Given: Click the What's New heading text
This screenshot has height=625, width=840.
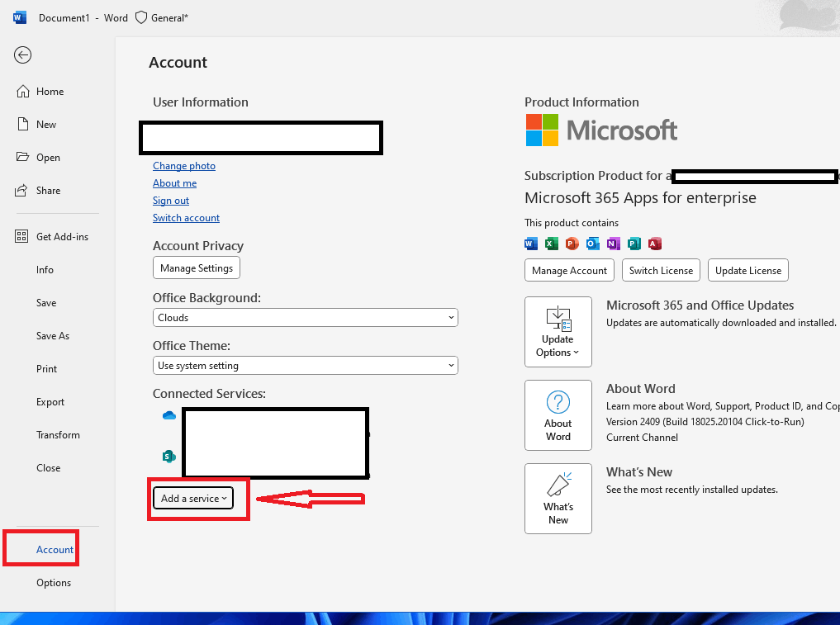Looking at the screenshot, I should pos(639,471).
